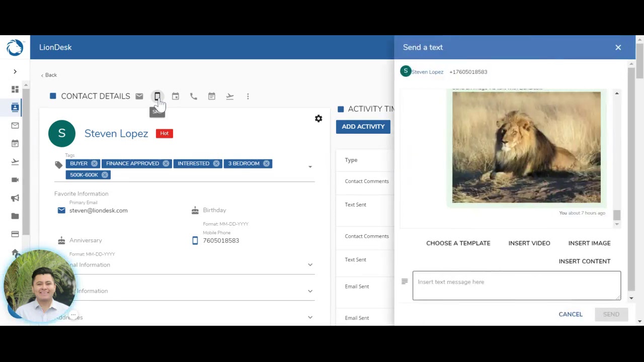Click the steven@liondesk.com email address
Image resolution: width=644 pixels, height=362 pixels.
coord(99,211)
